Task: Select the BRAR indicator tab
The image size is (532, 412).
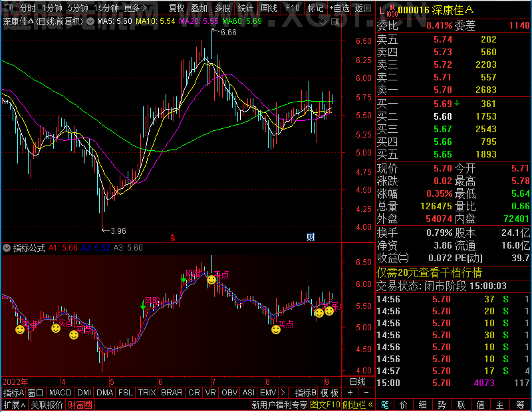Action: [x=172, y=393]
